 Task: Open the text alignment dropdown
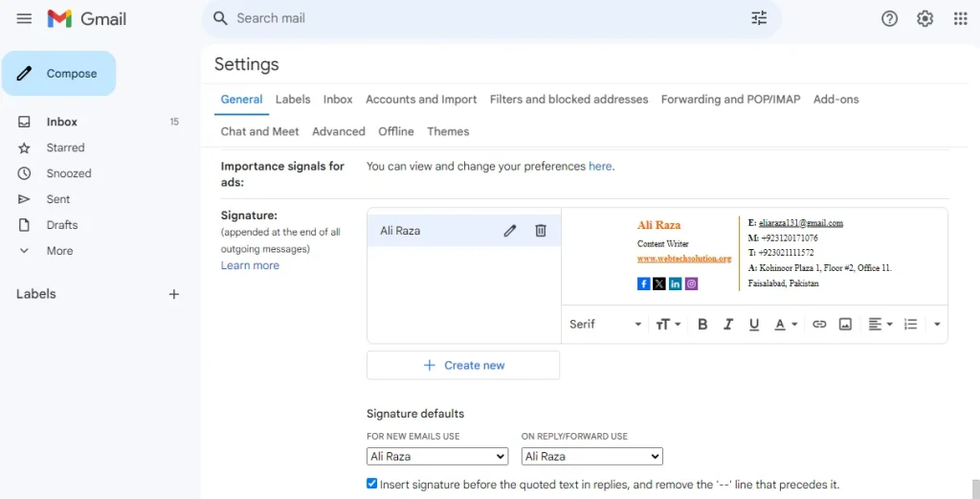point(880,324)
